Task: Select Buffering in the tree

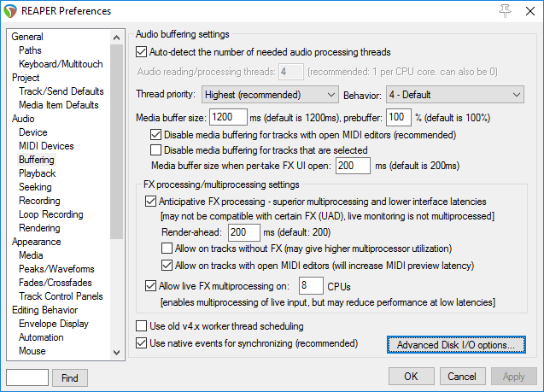Action: pos(37,160)
